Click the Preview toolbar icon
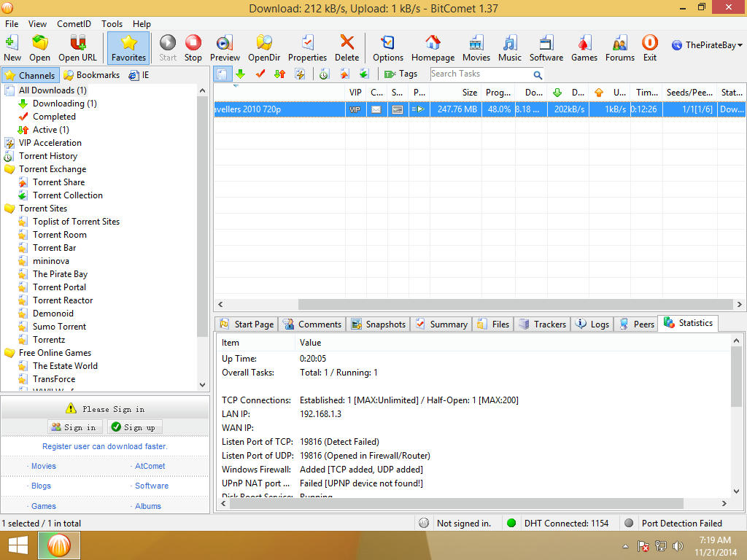This screenshot has height=560, width=747. pyautogui.click(x=225, y=48)
